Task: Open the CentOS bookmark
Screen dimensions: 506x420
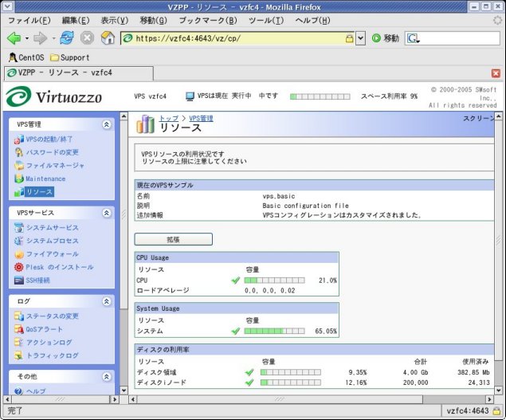Action: pyautogui.click(x=26, y=57)
